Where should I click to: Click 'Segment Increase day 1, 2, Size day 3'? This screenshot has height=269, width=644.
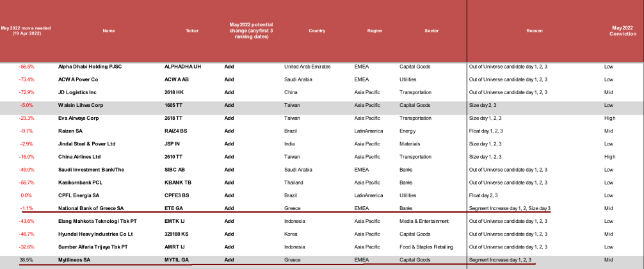coord(510,209)
